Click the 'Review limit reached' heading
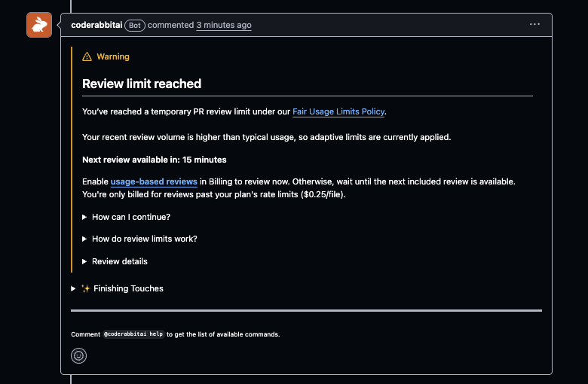Viewport: 588px width, 384px height. (x=142, y=84)
